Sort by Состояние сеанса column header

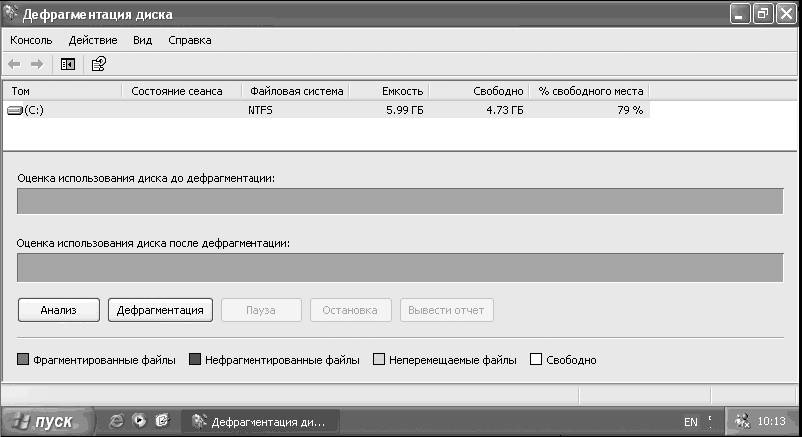[x=182, y=91]
